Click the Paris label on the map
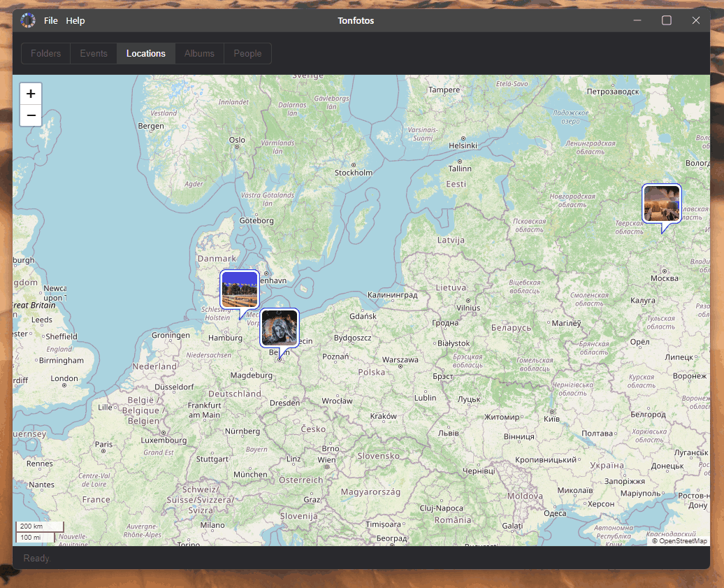The width and height of the screenshot is (724, 588). pos(103,445)
